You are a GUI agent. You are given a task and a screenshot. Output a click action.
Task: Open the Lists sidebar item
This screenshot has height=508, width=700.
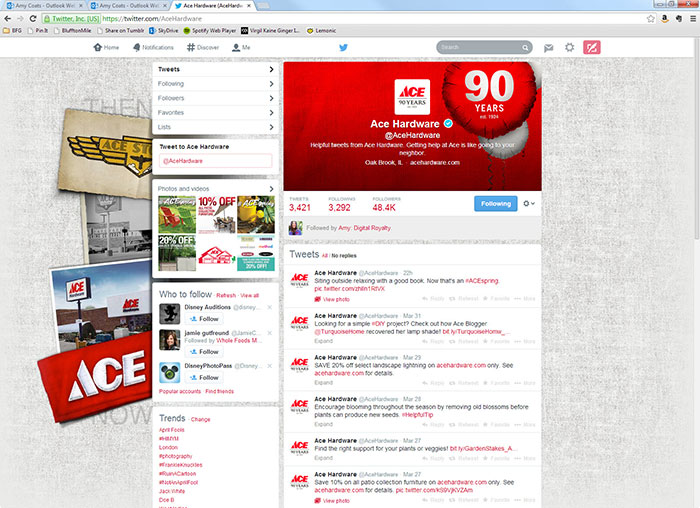[x=216, y=127]
